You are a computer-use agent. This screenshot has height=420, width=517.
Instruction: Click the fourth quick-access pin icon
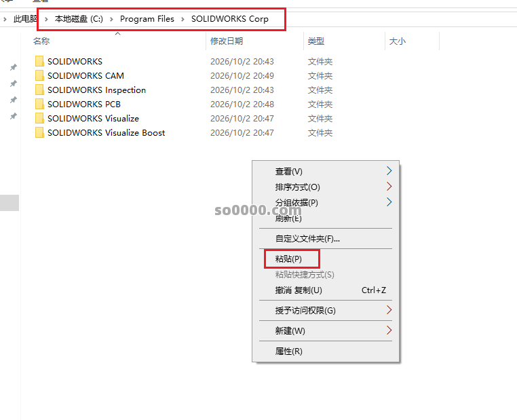[x=13, y=116]
